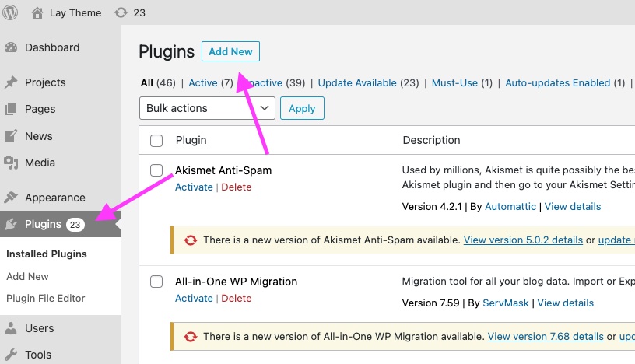Screen dimensions: 635x364
Task: Filter by Auto-updates Enabled (1)
Action: (565, 83)
